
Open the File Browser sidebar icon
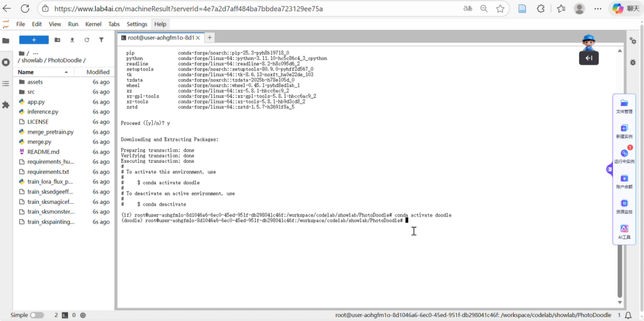pos(6,41)
